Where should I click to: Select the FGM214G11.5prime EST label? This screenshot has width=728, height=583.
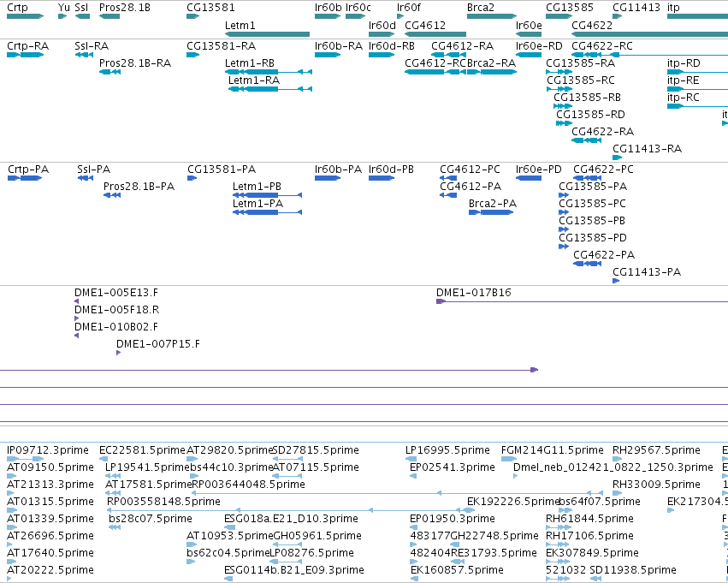pyautogui.click(x=553, y=449)
